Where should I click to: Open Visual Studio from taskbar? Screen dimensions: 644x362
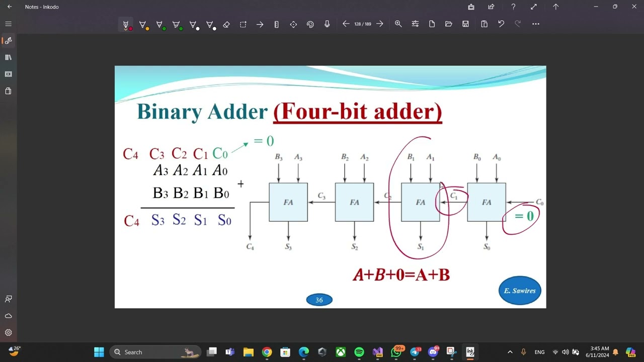tap(377, 352)
